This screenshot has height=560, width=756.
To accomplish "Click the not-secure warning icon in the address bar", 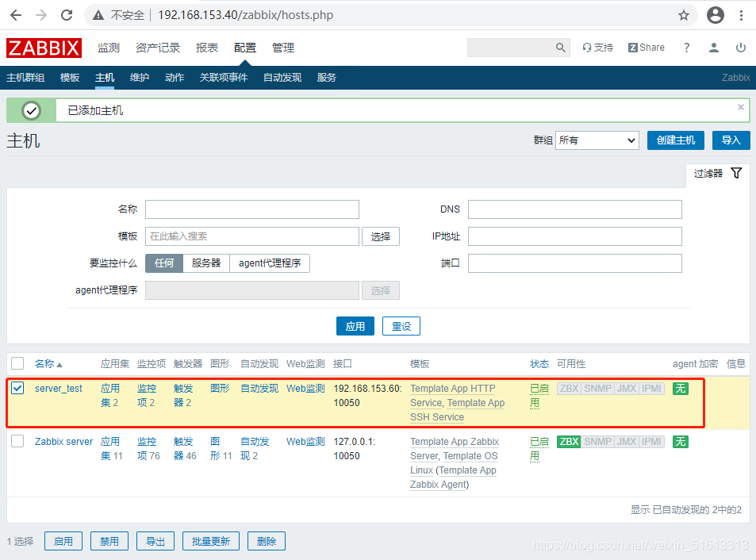I will point(98,15).
